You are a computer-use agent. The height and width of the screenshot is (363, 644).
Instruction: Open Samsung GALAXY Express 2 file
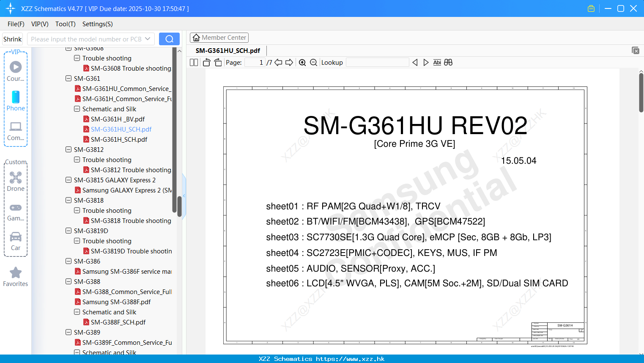pos(123,190)
